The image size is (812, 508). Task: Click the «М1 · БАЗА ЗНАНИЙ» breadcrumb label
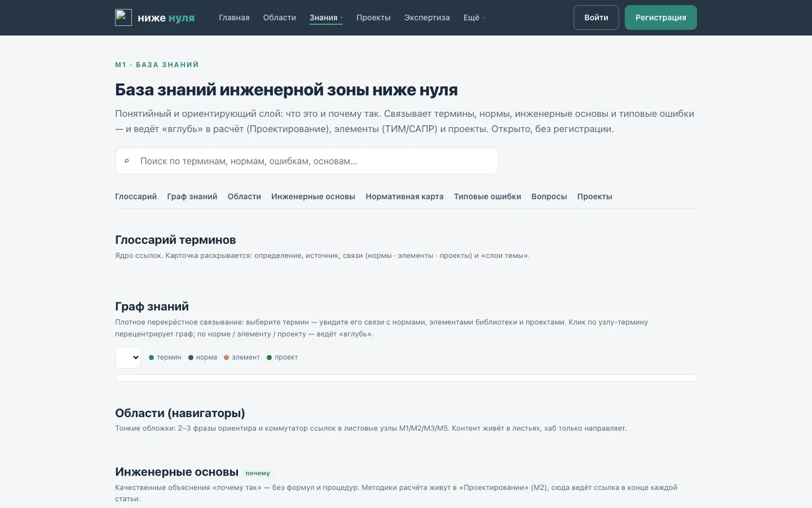(157, 65)
